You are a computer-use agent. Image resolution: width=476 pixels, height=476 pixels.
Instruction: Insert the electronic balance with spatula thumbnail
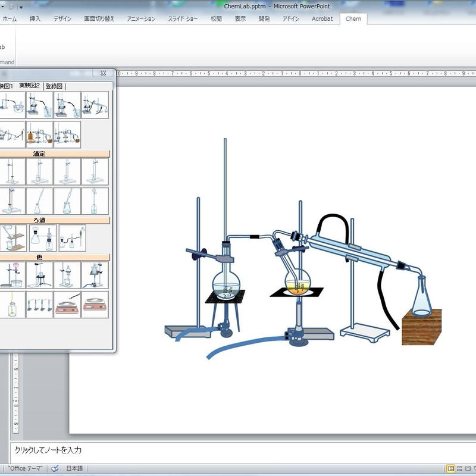[x=67, y=305]
